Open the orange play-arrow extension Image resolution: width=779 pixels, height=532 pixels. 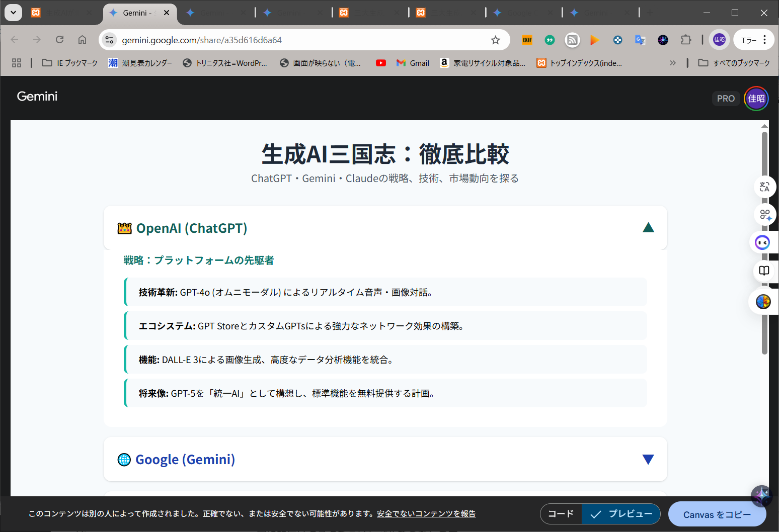coord(595,40)
